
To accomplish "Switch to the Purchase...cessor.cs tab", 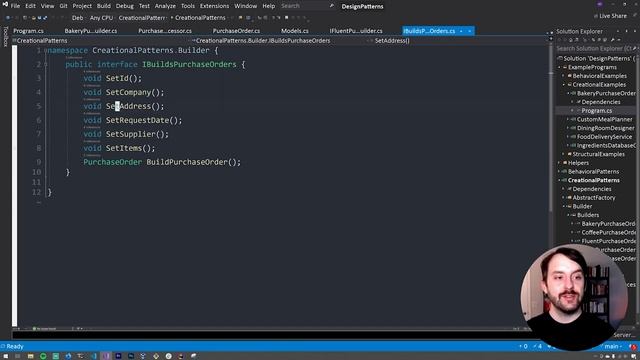I will pyautogui.click(x=165, y=31).
